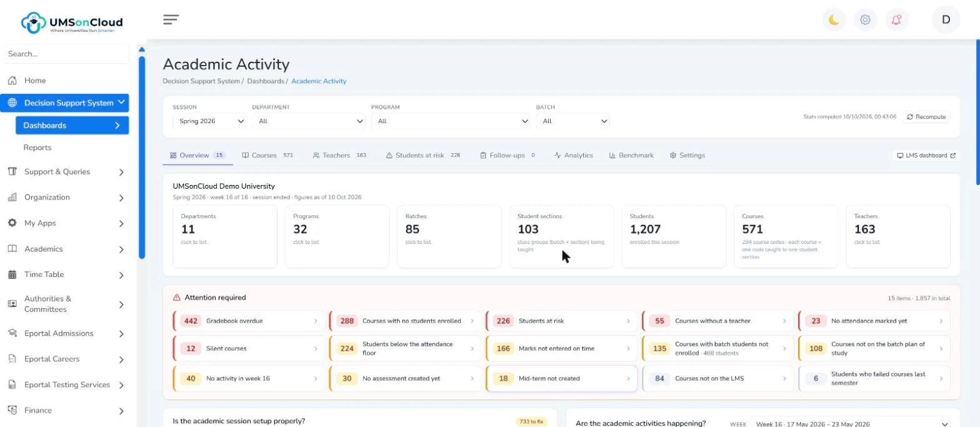The height and width of the screenshot is (427, 980).
Task: Click the Programs 32 stat card
Action: pos(337,236)
